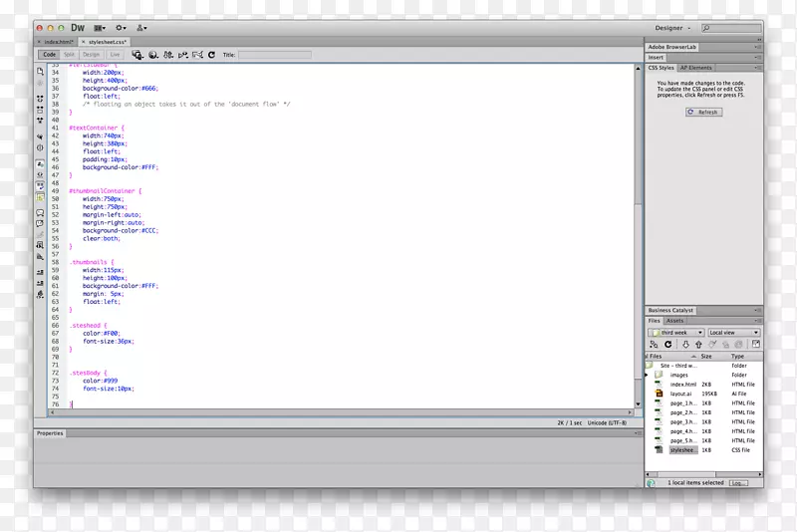Open the Layout menu icon beside the Dw logo

(100, 28)
